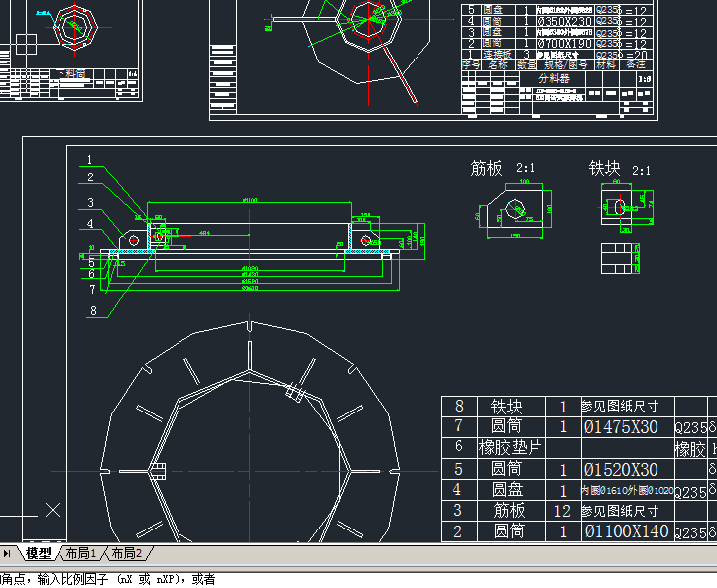The height and width of the screenshot is (588, 717).
Task: Select 参见图纸尺寸 in the 筋板 row
Action: [620, 511]
